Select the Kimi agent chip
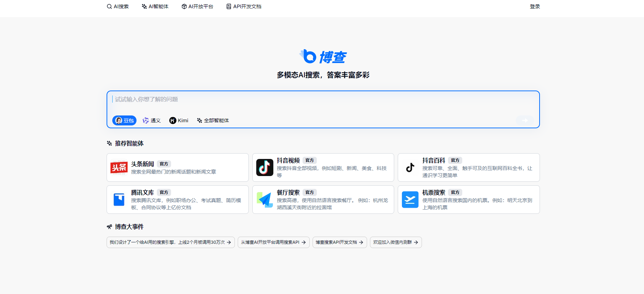 click(179, 120)
